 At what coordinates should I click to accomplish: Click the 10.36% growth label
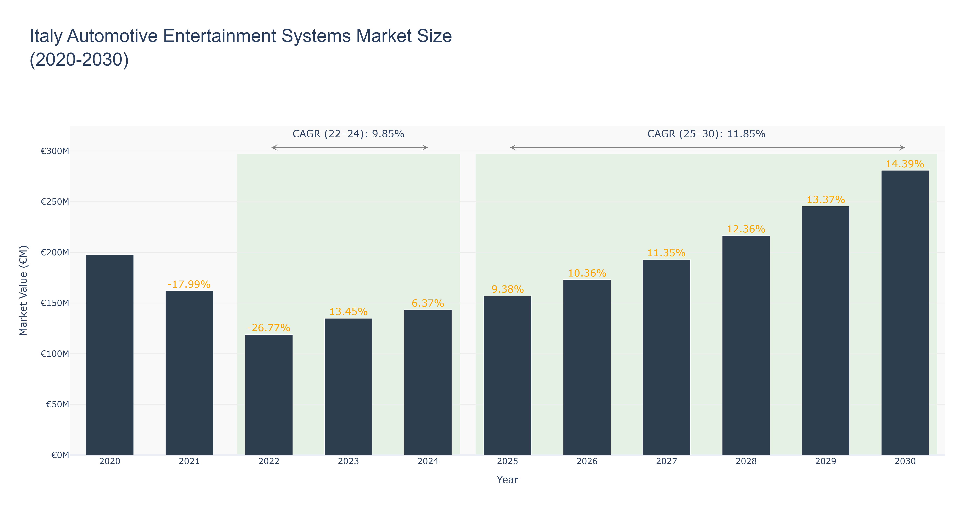coord(587,273)
